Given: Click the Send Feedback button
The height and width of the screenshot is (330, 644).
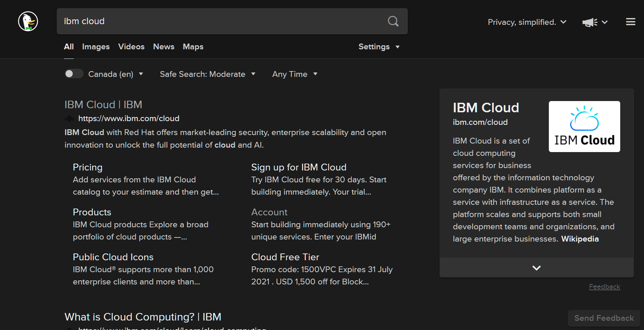Looking at the screenshot, I should (x=604, y=318).
